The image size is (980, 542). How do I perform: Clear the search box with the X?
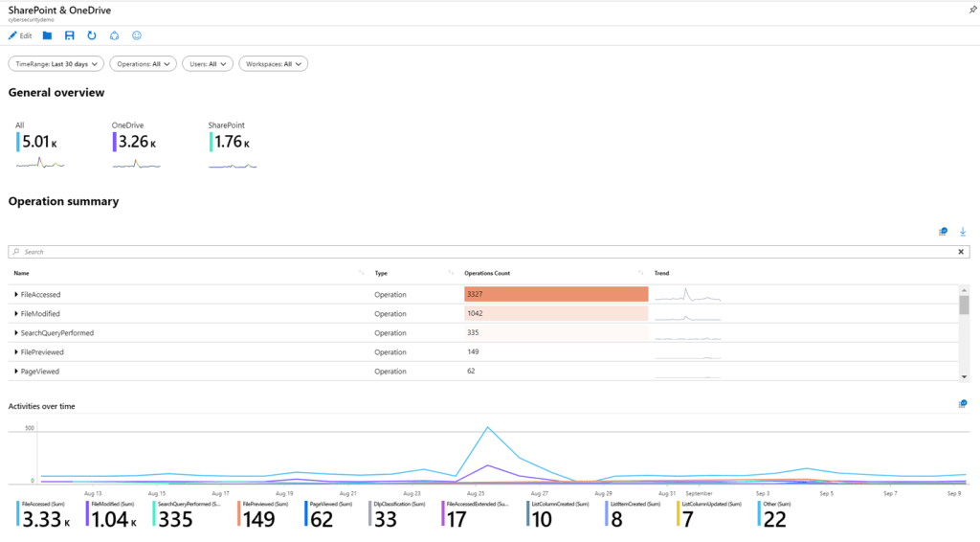coord(961,252)
